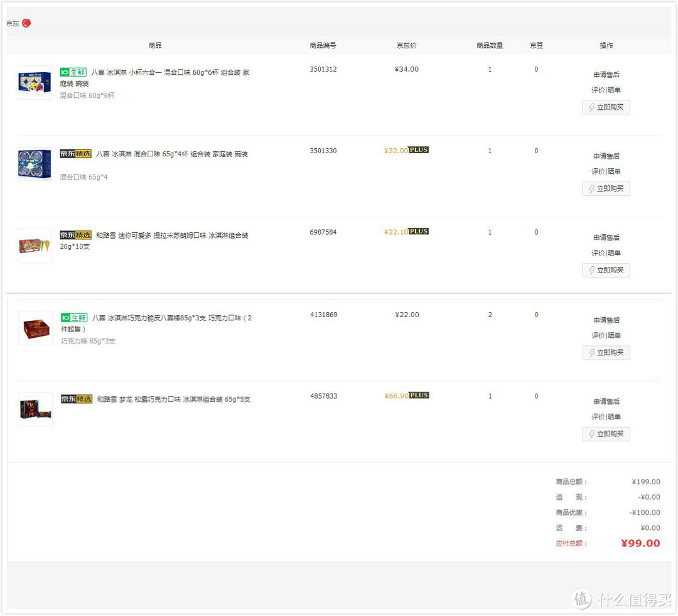Click product number 6987584
Screen dimensions: 678x616
323,232
